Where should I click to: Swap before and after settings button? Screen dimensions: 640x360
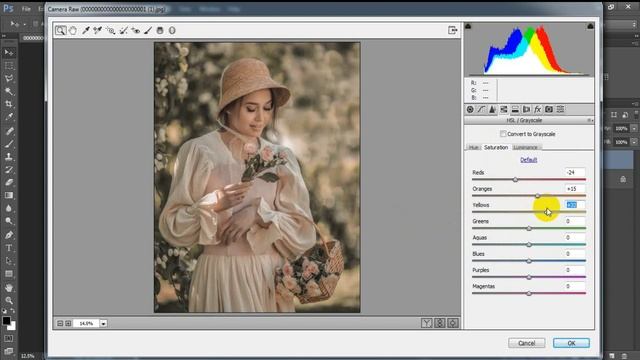coord(440,323)
